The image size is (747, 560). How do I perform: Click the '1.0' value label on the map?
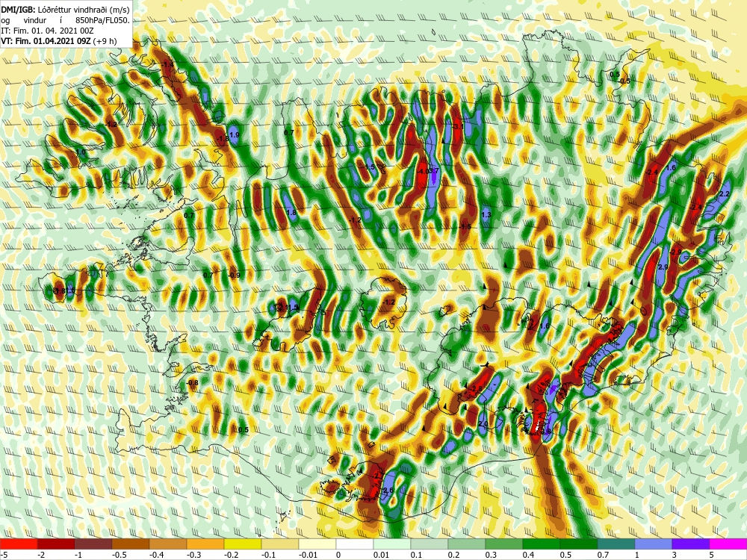[x=81, y=152]
